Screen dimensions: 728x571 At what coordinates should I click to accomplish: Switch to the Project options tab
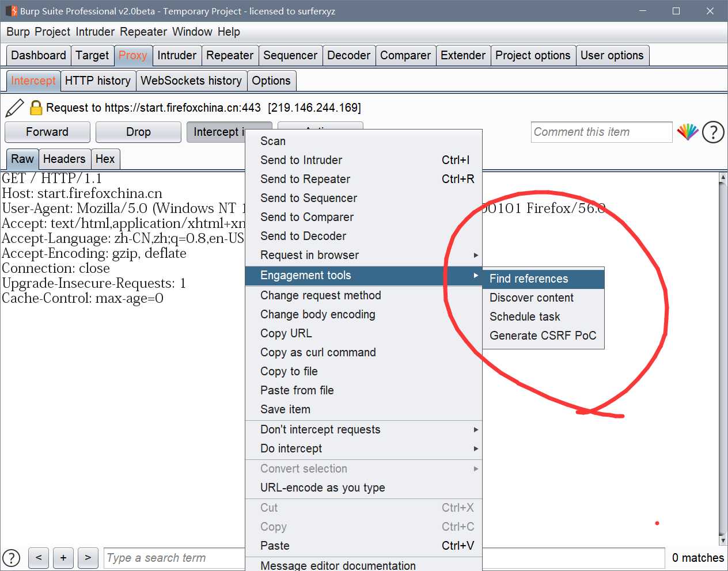(533, 55)
